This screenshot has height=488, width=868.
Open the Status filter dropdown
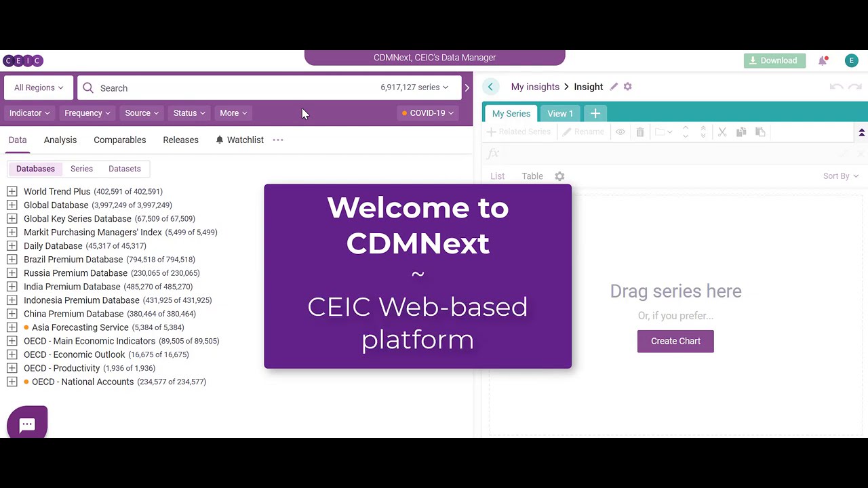(189, 113)
